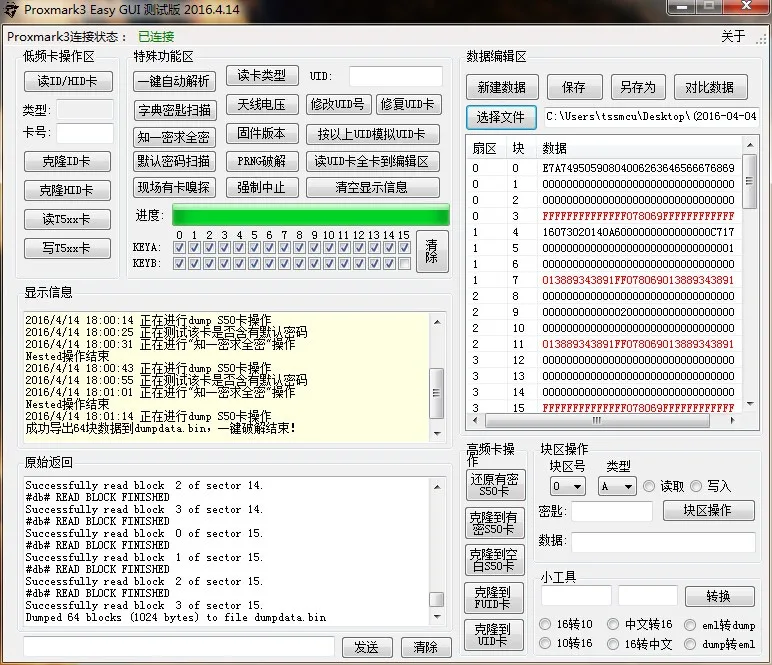Click the 读ID/HID卡 button
The image size is (772, 665).
point(68,81)
